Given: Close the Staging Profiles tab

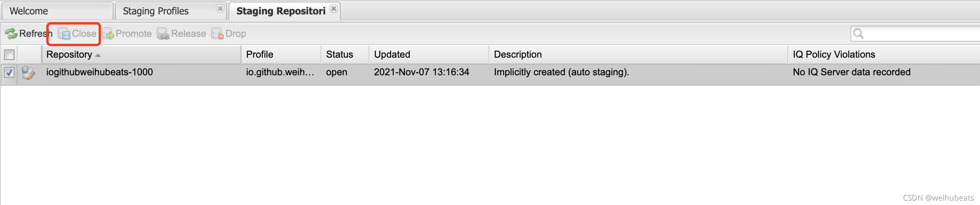Looking at the screenshot, I should pyautogui.click(x=220, y=9).
